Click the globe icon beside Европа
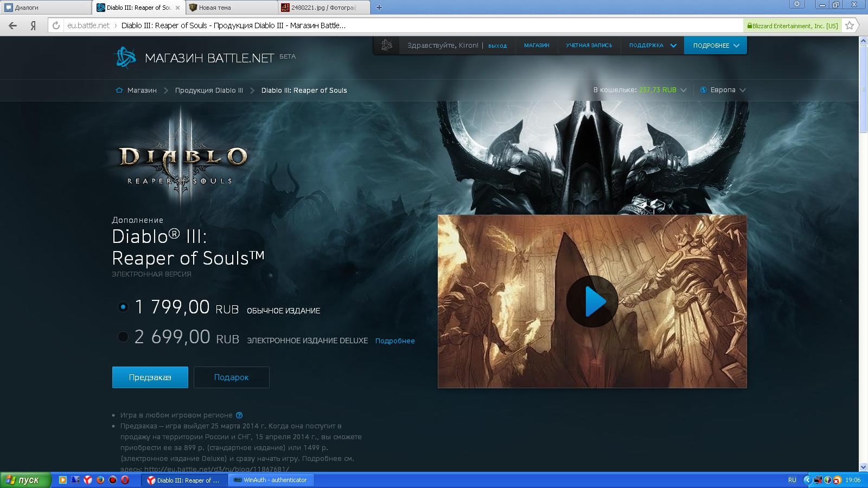This screenshot has width=868, height=488. (x=704, y=90)
